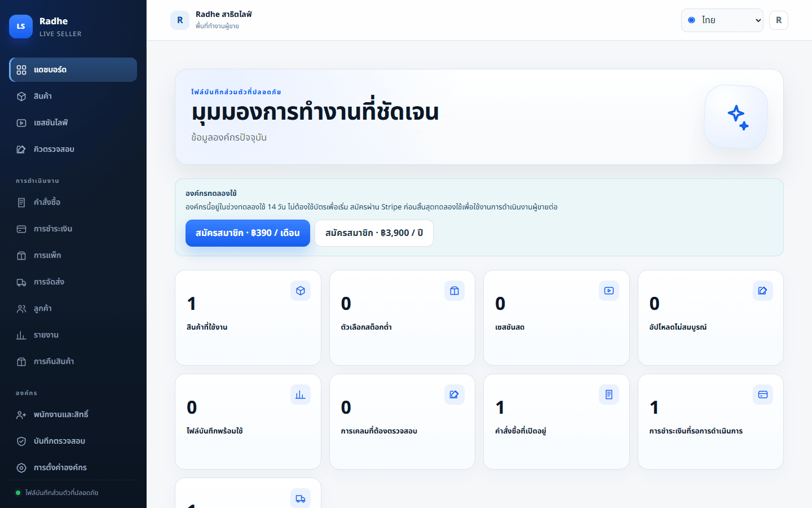
Task: Open การตั้งค่าองค์กร in the sidebar
Action: click(x=73, y=467)
